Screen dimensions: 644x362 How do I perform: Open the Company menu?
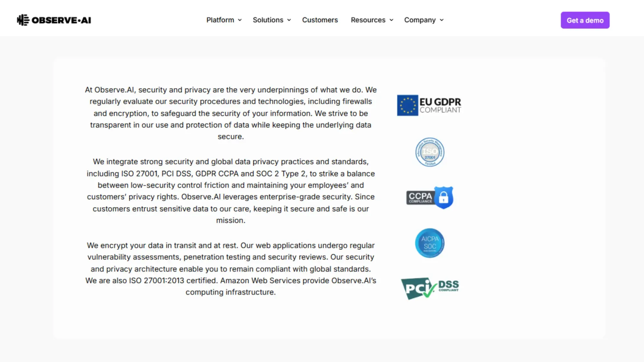420,20
